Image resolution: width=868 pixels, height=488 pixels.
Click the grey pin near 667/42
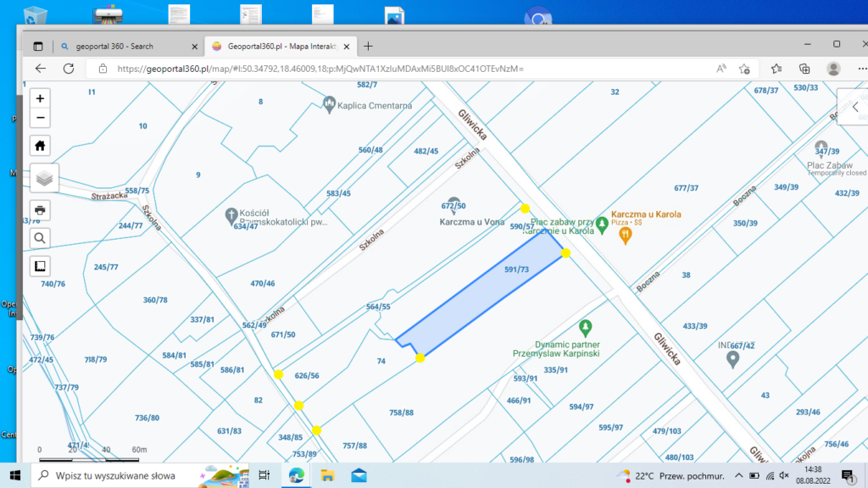(x=732, y=359)
